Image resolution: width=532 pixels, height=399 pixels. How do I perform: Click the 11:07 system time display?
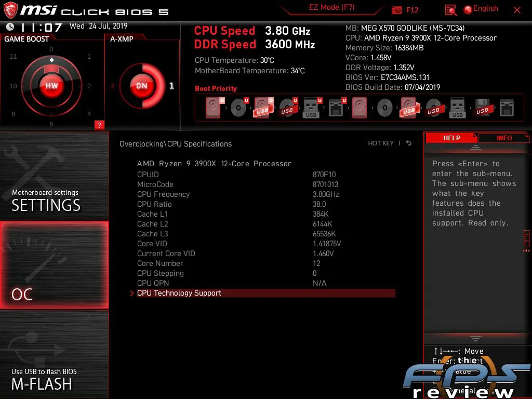pyautogui.click(x=41, y=27)
